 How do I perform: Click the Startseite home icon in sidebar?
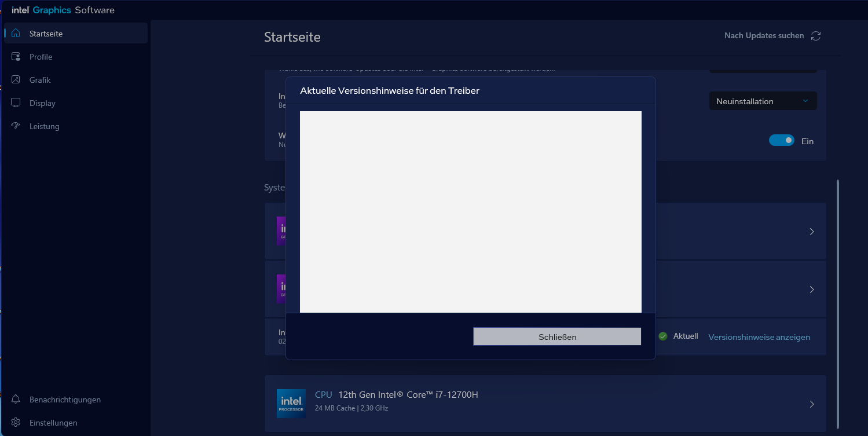click(x=16, y=34)
